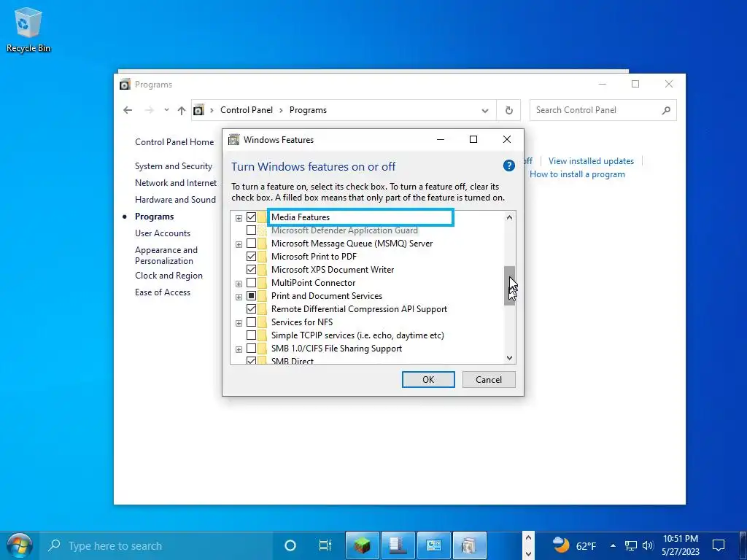
Task: Open the volume tray icon
Action: (x=648, y=545)
